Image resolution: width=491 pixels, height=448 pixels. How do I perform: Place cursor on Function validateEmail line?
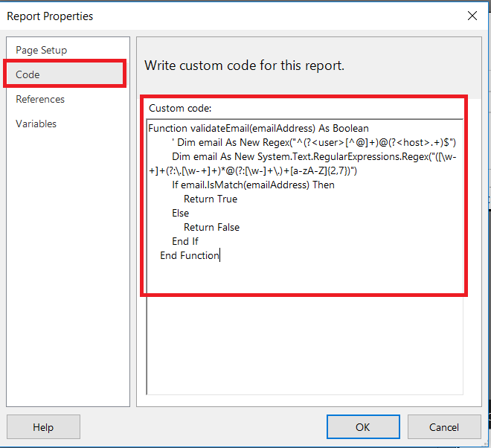click(258, 129)
